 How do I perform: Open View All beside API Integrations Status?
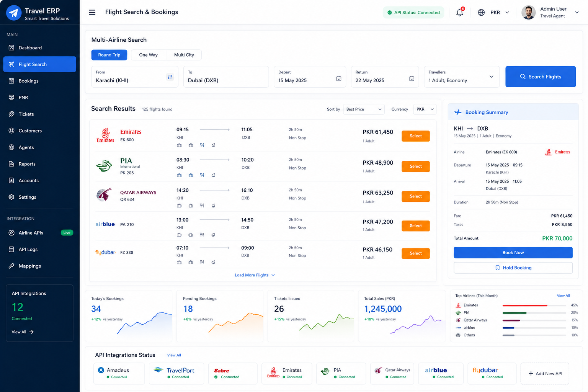tap(174, 355)
